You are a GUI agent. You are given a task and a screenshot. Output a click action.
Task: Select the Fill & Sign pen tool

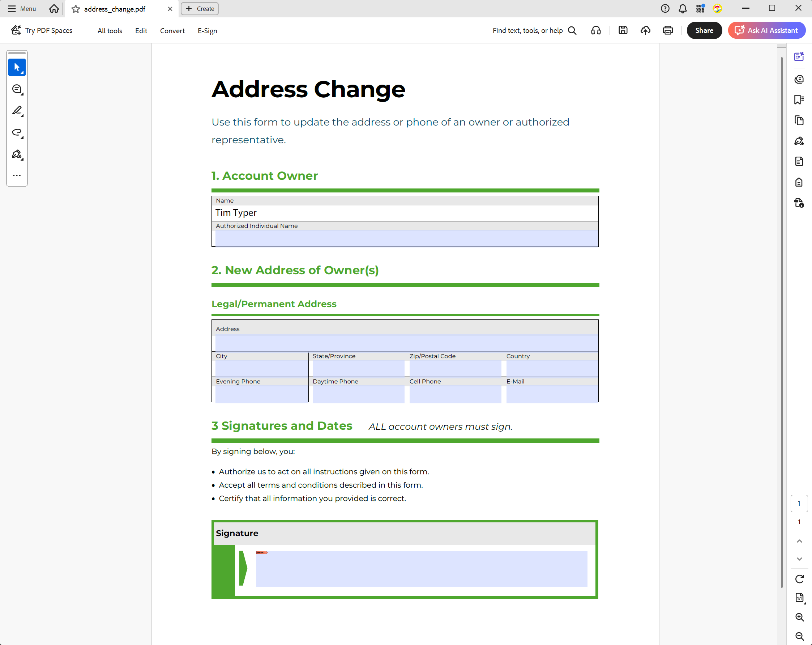tap(17, 154)
